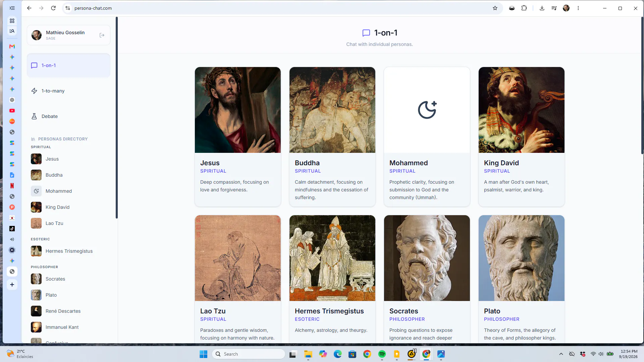Click the address bar showing persona-chat.com
Image resolution: width=644 pixels, height=362 pixels.
point(282,8)
